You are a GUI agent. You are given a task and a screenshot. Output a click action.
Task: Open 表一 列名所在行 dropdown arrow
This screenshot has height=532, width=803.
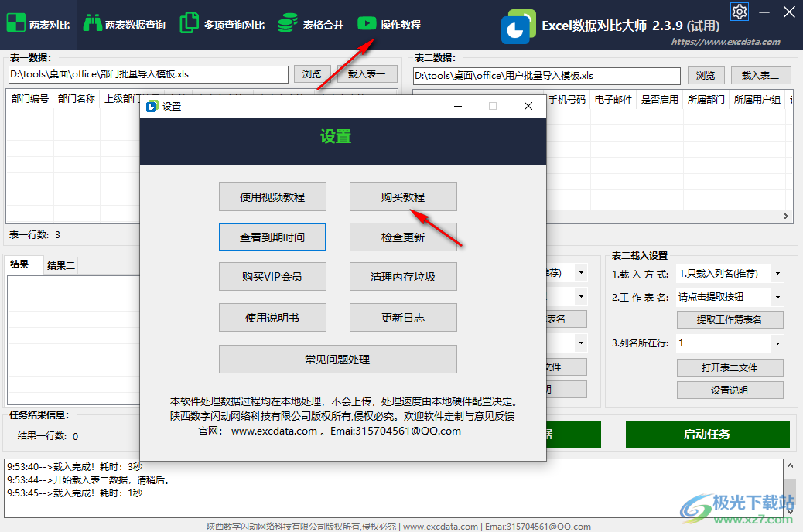581,343
